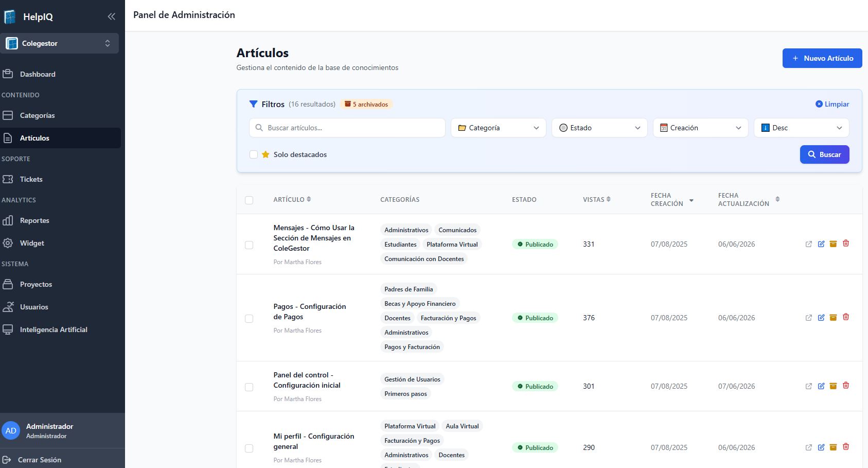The width and height of the screenshot is (868, 468).
Task: Open Usuarios in sidebar
Action: pos(61,307)
